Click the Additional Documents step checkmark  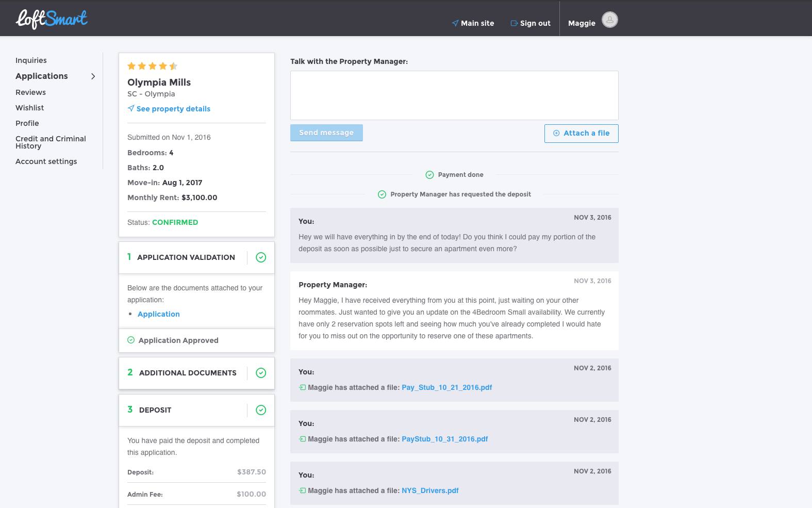[261, 373]
